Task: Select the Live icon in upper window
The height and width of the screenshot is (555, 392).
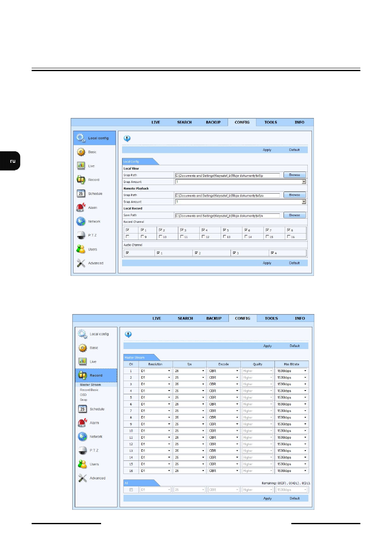Action: 81,166
